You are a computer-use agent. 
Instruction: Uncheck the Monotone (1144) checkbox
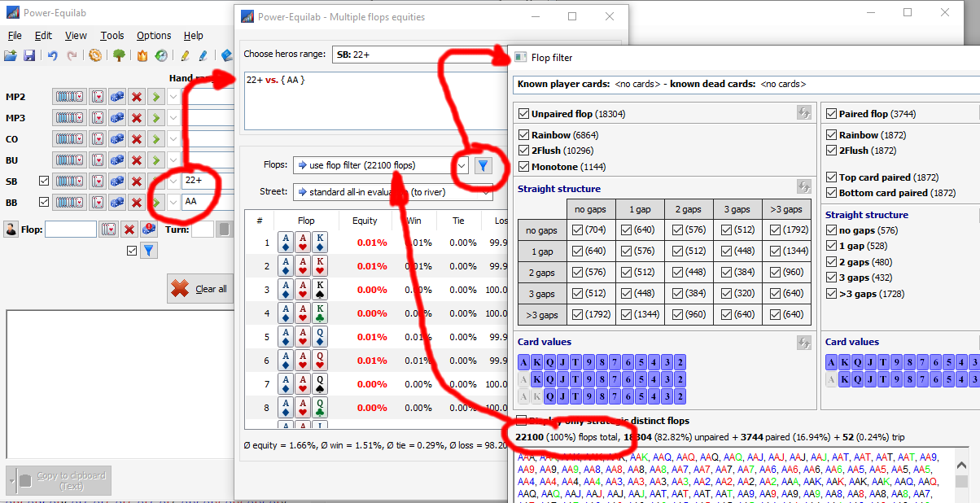pos(523,167)
